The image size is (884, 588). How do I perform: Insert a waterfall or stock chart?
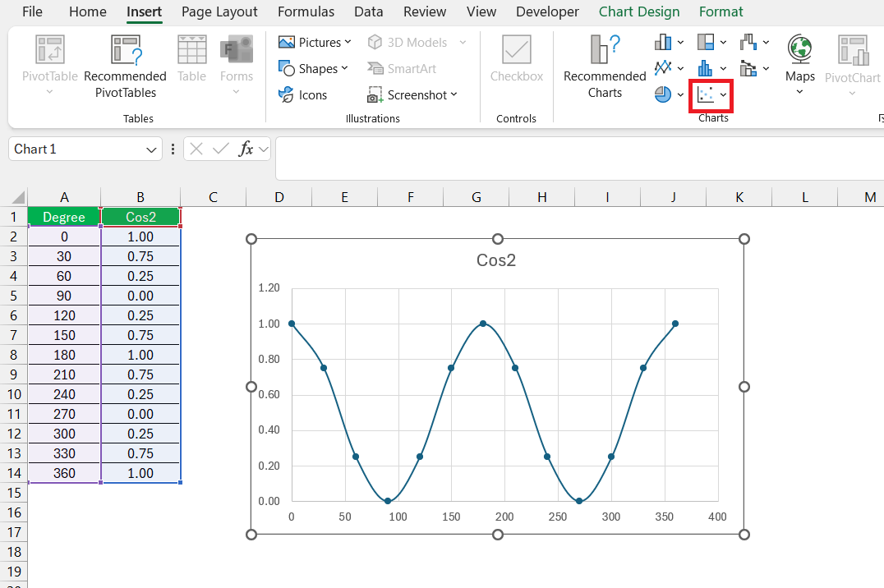pyautogui.click(x=748, y=42)
